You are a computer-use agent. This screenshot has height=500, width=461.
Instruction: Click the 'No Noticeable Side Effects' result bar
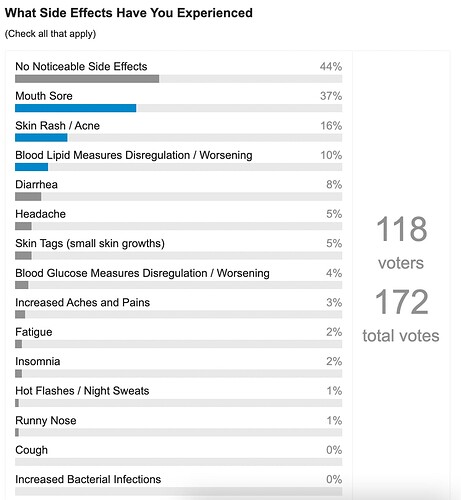[x=87, y=79]
